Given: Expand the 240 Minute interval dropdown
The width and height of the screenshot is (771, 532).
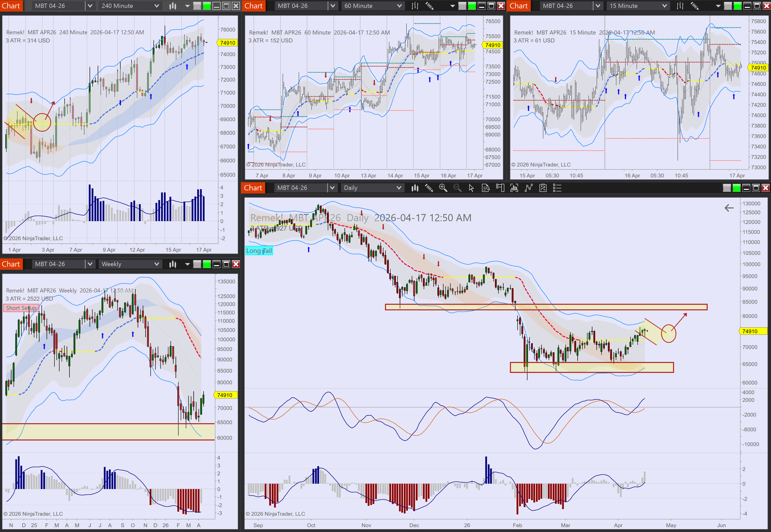Looking at the screenshot, I should (156, 6).
